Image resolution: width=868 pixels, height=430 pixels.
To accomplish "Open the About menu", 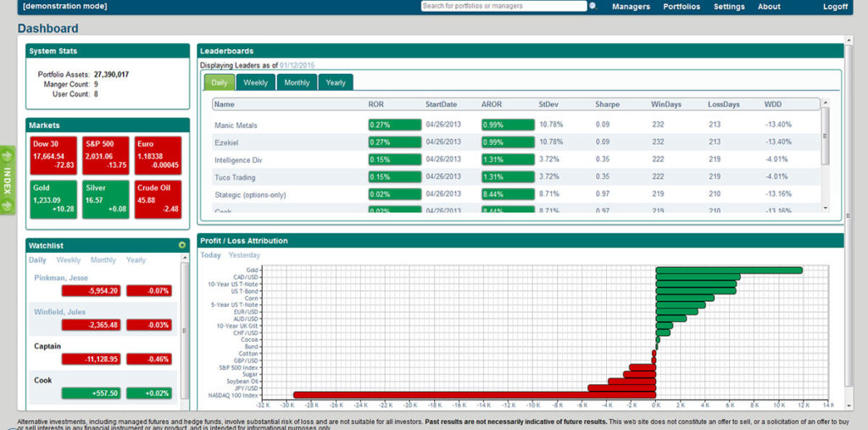I will point(769,7).
